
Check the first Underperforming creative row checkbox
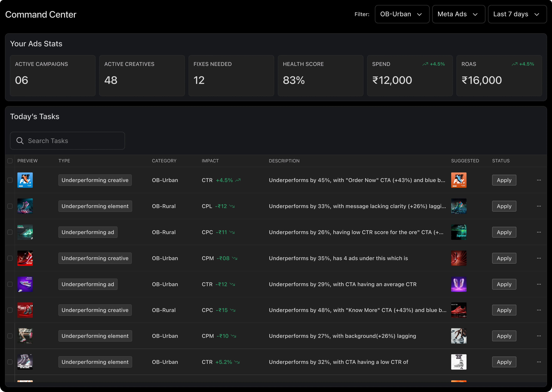(10, 180)
